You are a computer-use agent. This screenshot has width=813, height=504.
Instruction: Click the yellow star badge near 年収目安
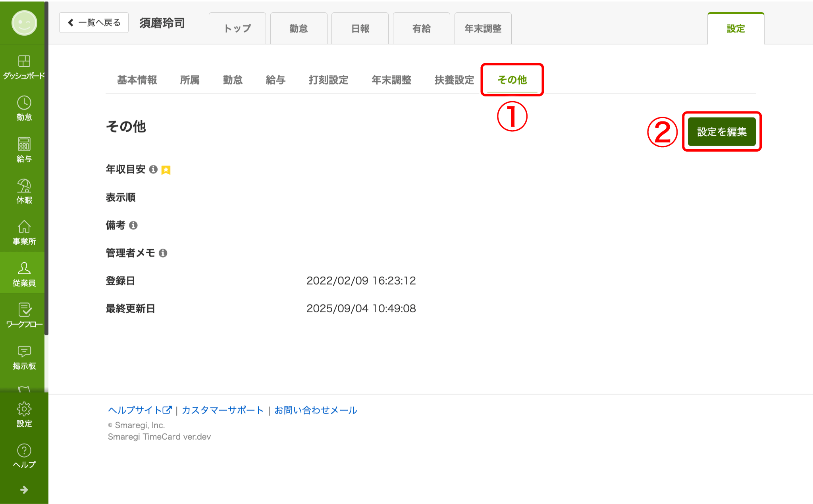166,170
